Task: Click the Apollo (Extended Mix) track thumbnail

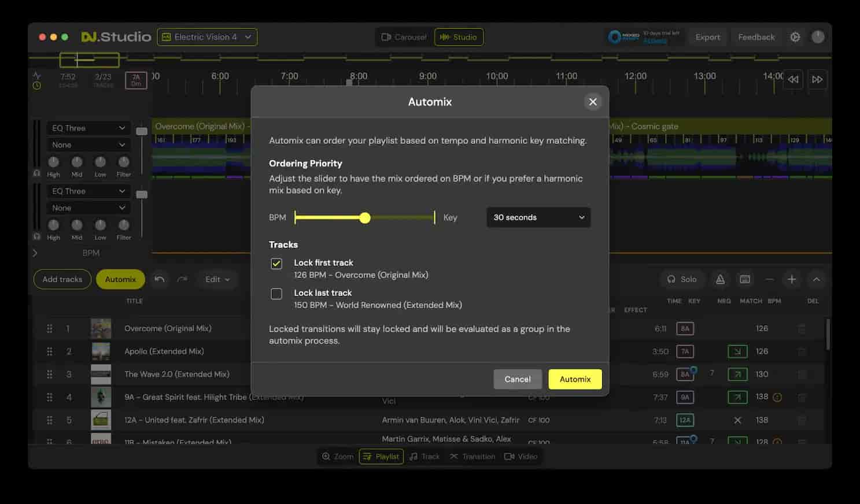Action: (101, 351)
